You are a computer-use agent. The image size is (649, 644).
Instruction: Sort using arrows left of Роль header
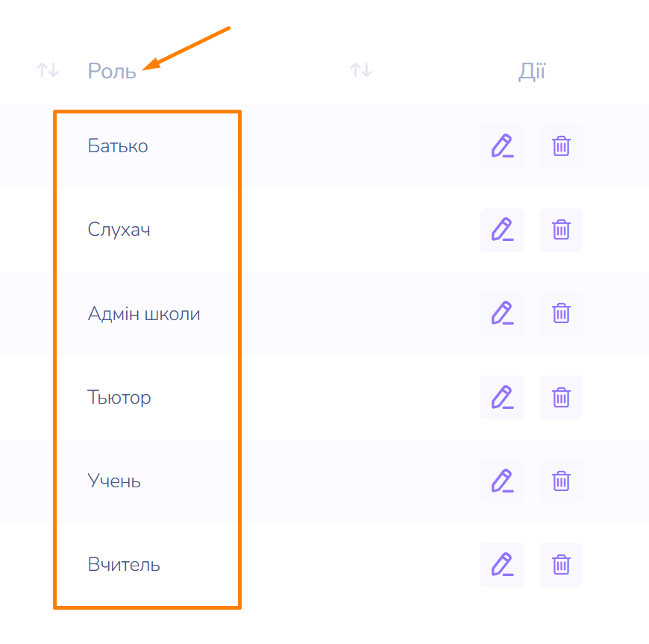tap(48, 71)
